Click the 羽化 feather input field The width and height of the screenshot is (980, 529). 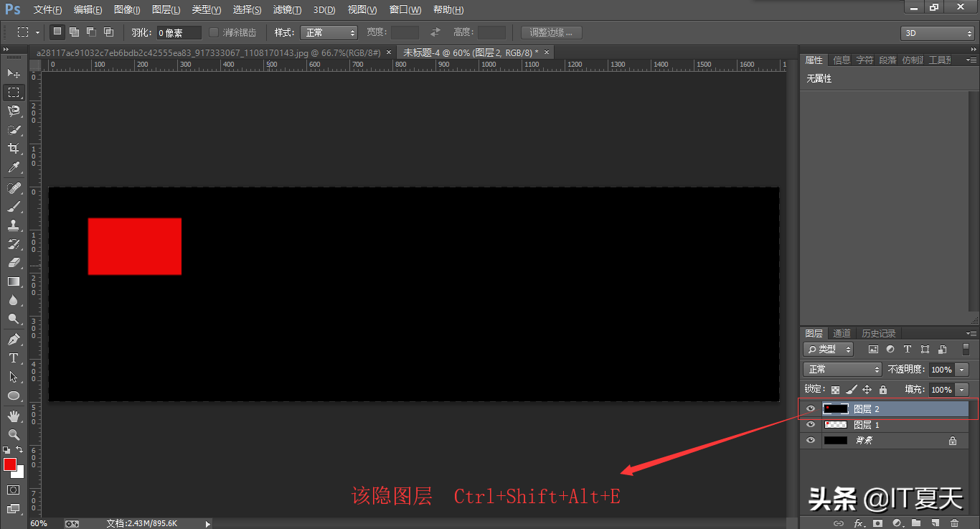179,33
